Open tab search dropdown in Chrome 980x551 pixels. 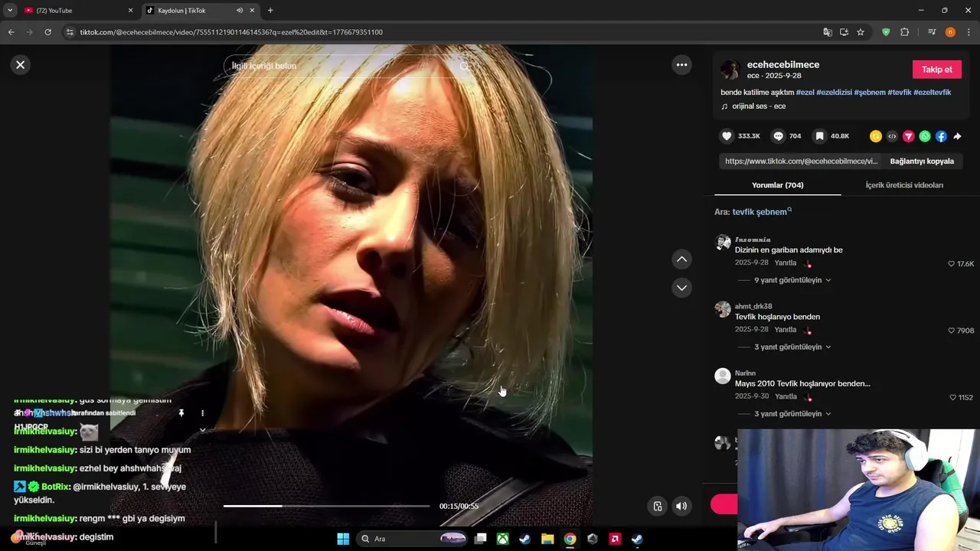coord(10,11)
